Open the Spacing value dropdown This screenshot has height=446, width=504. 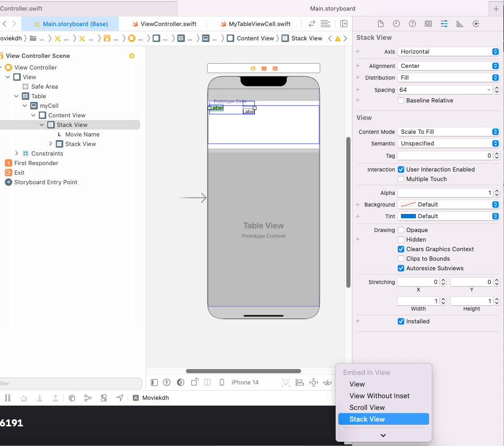489,90
